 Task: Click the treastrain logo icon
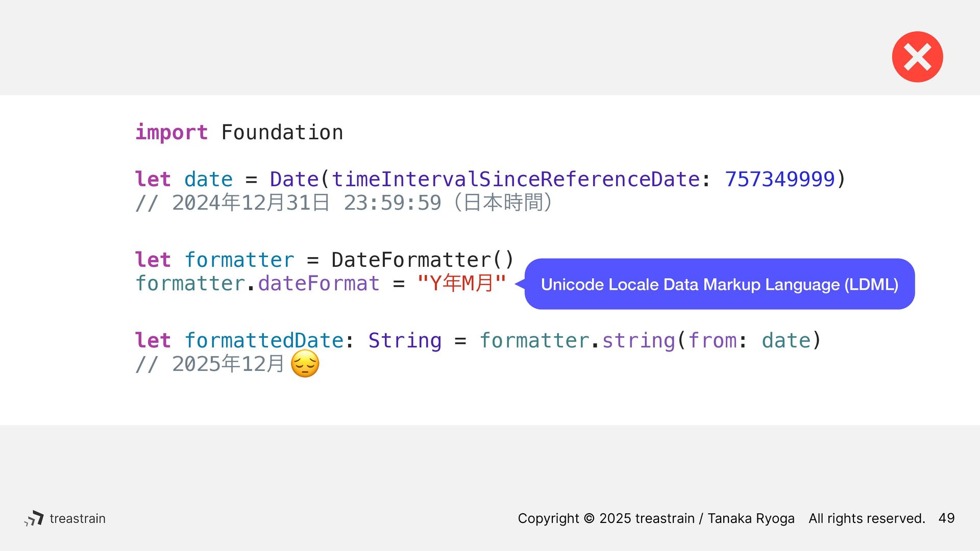pyautogui.click(x=34, y=518)
